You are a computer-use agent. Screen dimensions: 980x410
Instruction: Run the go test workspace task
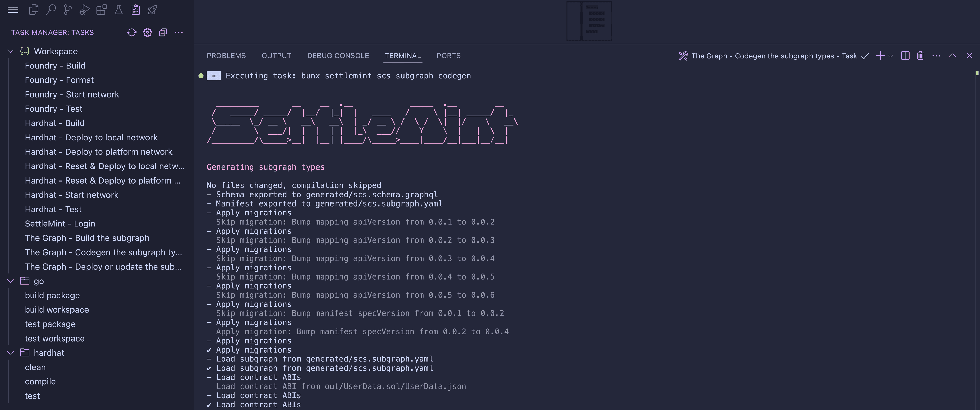pos(54,339)
